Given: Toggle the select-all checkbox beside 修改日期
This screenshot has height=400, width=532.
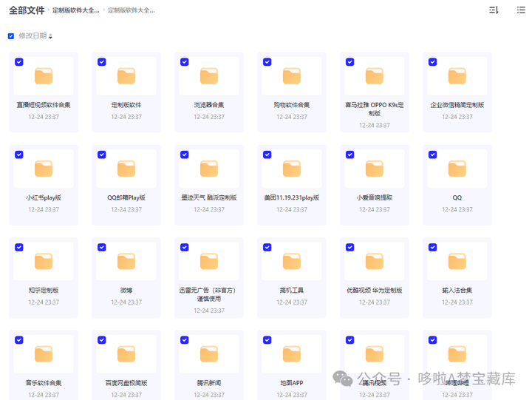Looking at the screenshot, I should point(11,36).
